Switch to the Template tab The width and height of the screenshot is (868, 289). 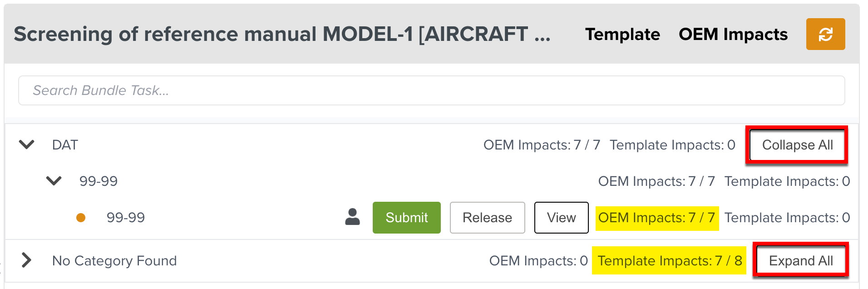click(x=622, y=35)
